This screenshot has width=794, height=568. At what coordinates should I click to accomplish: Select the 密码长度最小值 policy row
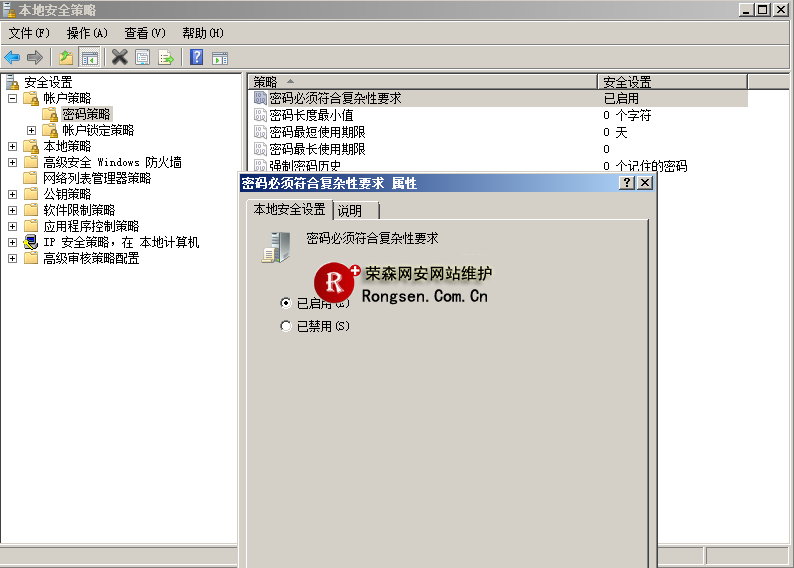[x=311, y=115]
